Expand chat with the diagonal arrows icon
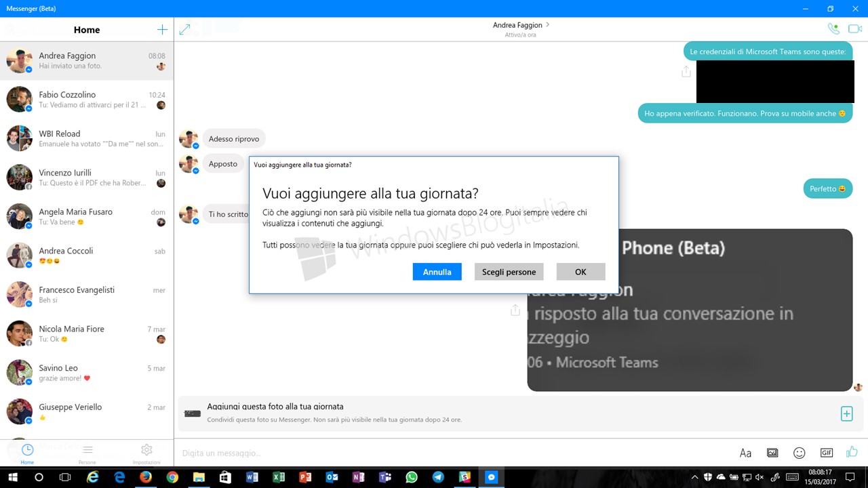The image size is (868, 488). click(184, 30)
